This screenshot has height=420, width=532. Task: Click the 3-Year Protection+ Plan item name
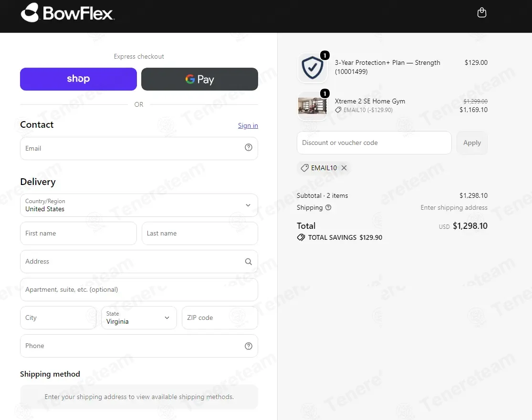387,67
